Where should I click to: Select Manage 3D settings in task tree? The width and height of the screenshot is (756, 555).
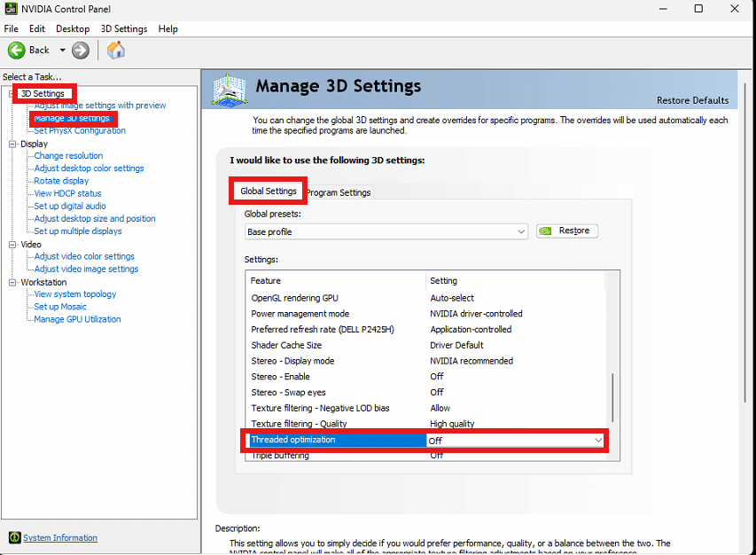[x=72, y=118]
